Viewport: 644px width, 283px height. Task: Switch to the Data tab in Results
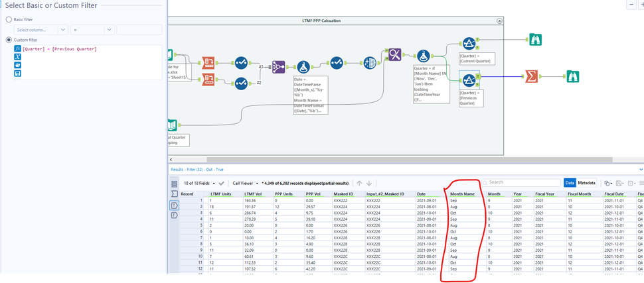click(x=570, y=183)
